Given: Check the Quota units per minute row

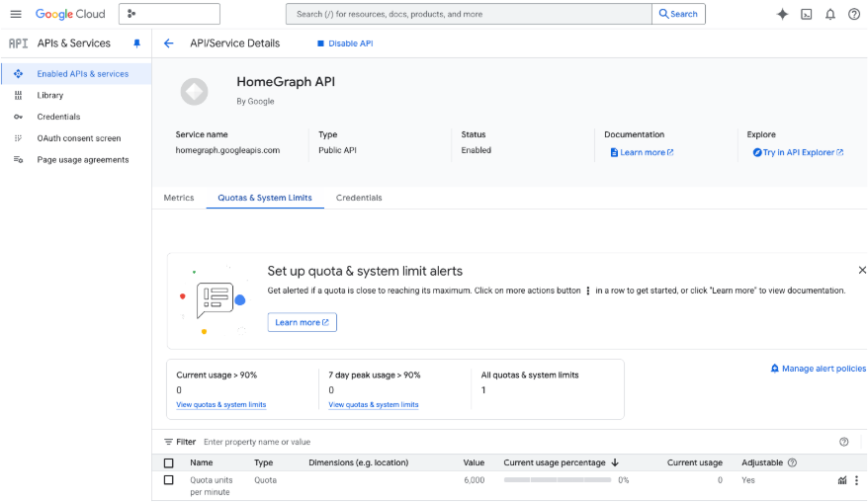Looking at the screenshot, I should pos(169,480).
